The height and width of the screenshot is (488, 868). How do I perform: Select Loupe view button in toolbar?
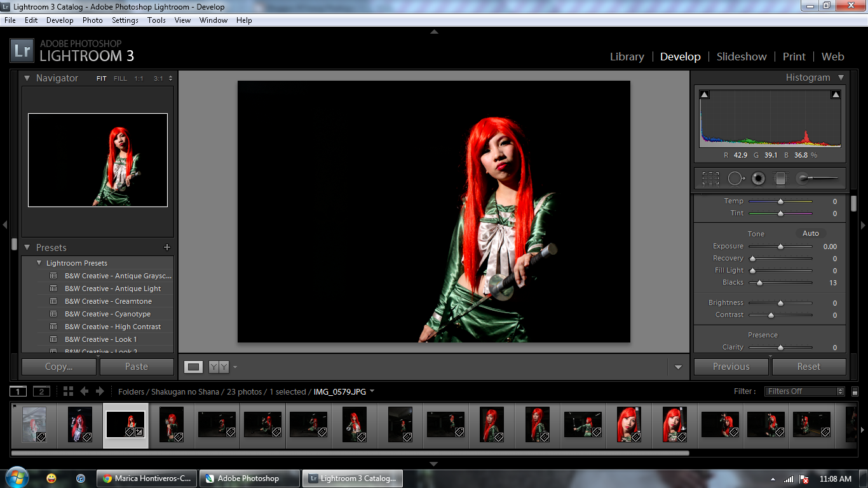pyautogui.click(x=194, y=367)
